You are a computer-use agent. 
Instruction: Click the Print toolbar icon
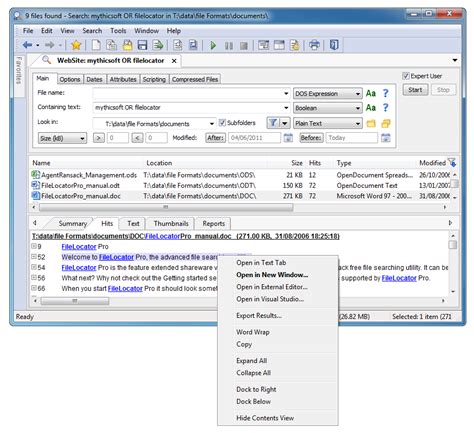point(314,45)
